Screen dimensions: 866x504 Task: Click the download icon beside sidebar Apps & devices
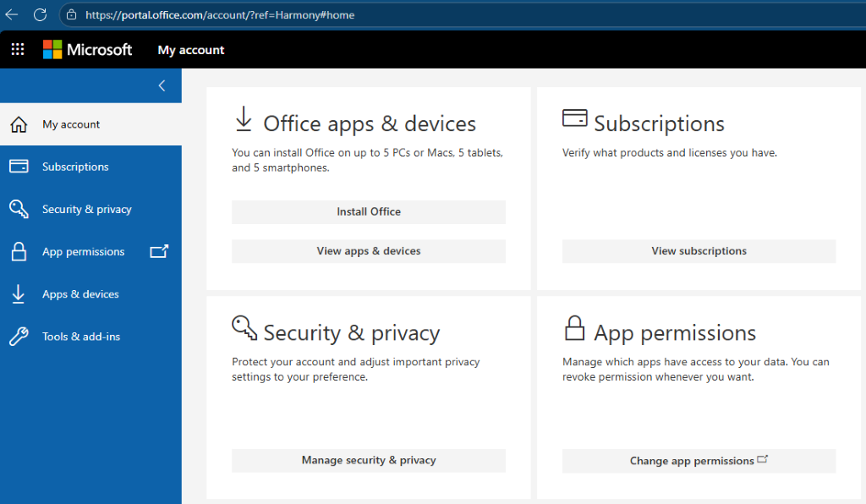[19, 293]
